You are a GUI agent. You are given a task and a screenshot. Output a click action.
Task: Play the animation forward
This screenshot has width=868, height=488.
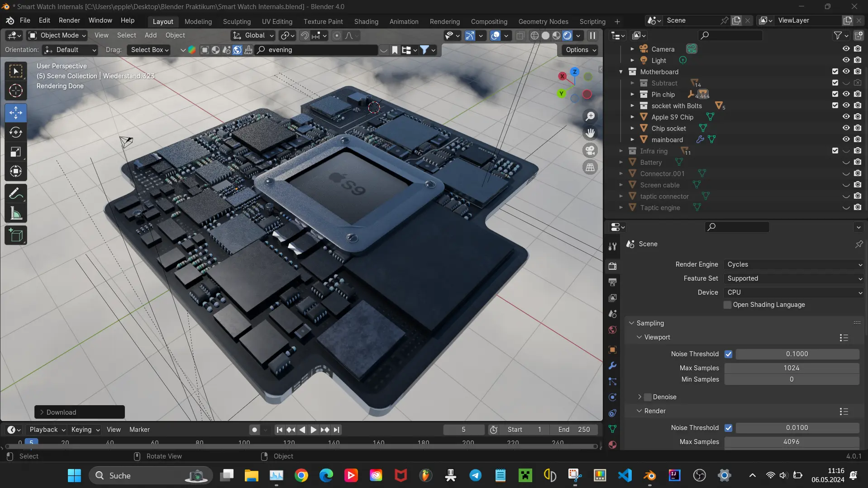[313, 430]
